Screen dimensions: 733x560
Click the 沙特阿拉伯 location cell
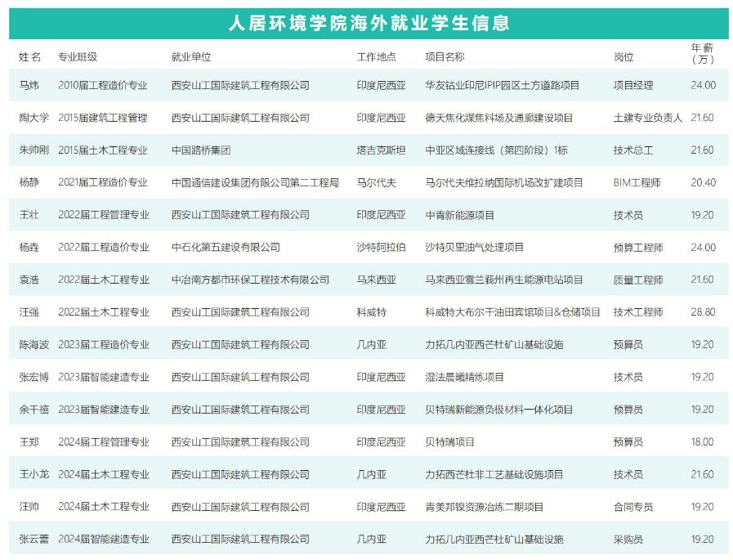click(381, 247)
